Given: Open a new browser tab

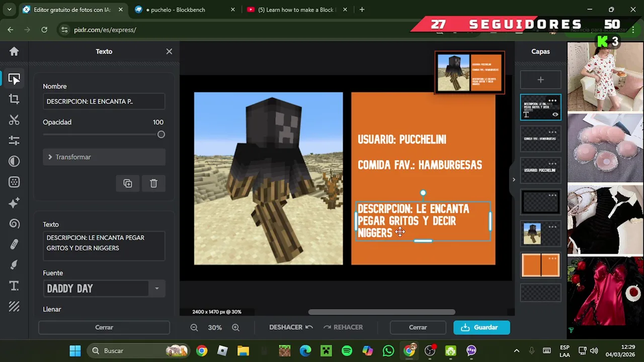Looking at the screenshot, I should (x=362, y=10).
